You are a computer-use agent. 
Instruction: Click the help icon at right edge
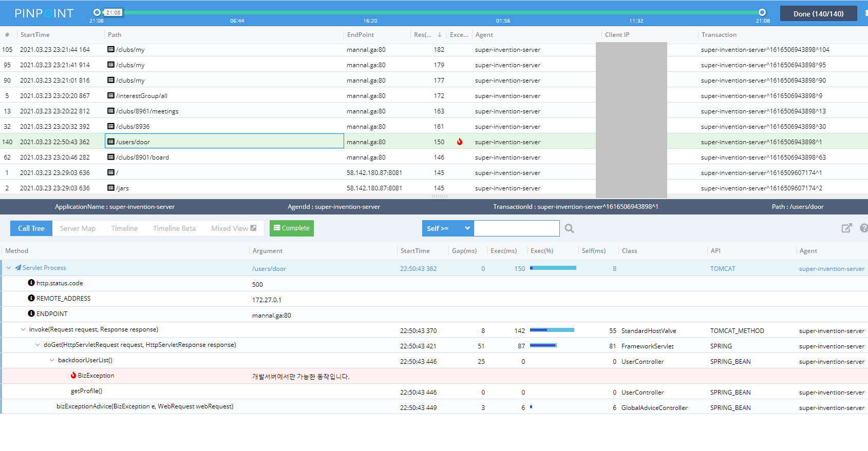click(x=864, y=228)
